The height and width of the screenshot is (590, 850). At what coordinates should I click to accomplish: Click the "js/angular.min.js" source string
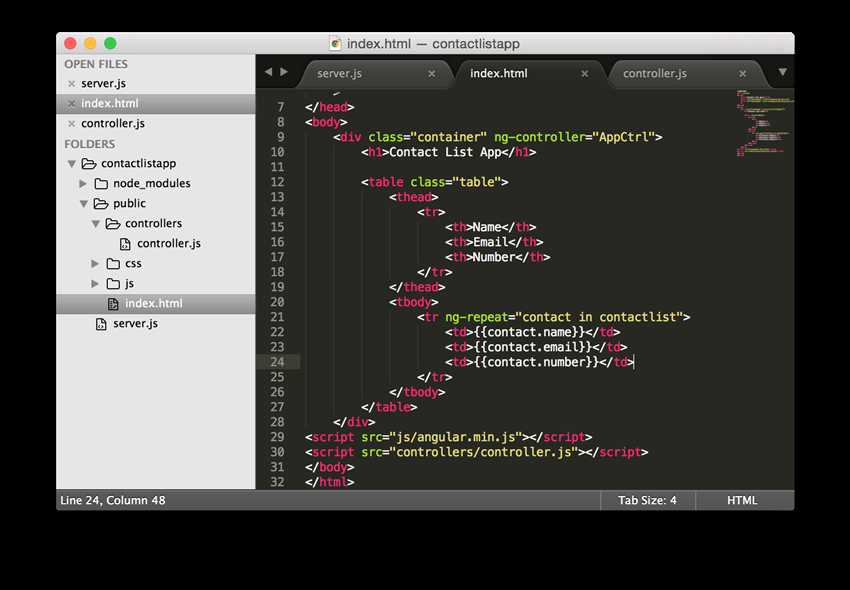[456, 437]
